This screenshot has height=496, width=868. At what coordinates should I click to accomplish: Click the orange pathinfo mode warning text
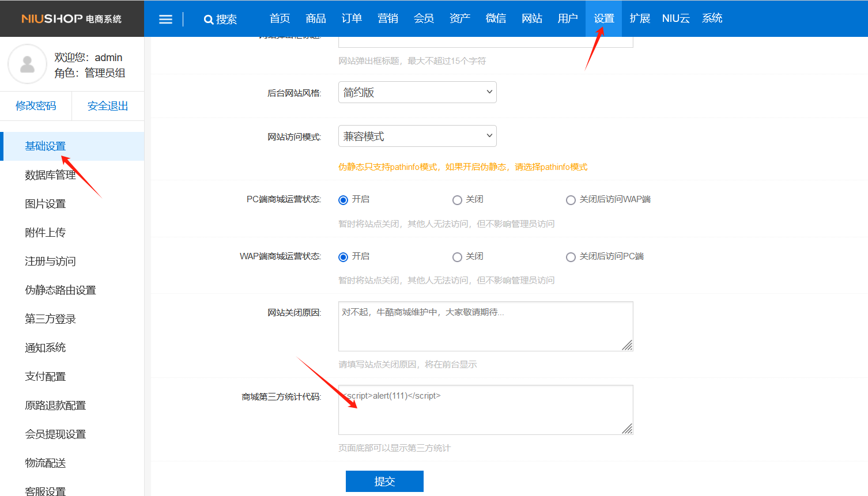pyautogui.click(x=463, y=167)
